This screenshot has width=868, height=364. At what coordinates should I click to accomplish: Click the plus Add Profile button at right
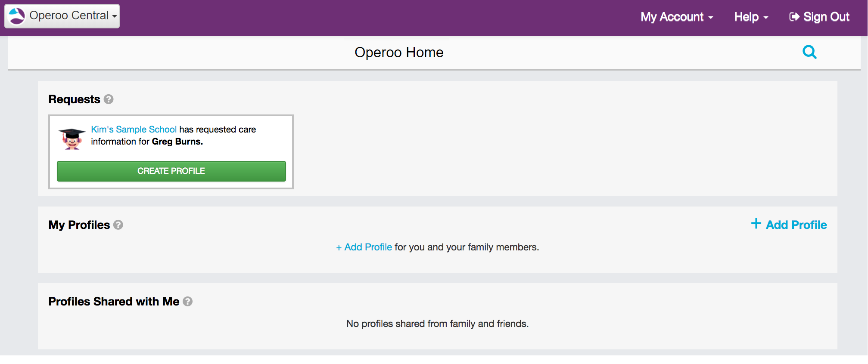coord(789,225)
